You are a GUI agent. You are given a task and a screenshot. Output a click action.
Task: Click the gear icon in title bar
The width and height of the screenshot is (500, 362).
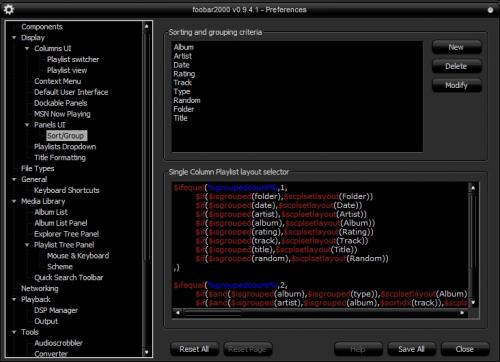coord(8,9)
